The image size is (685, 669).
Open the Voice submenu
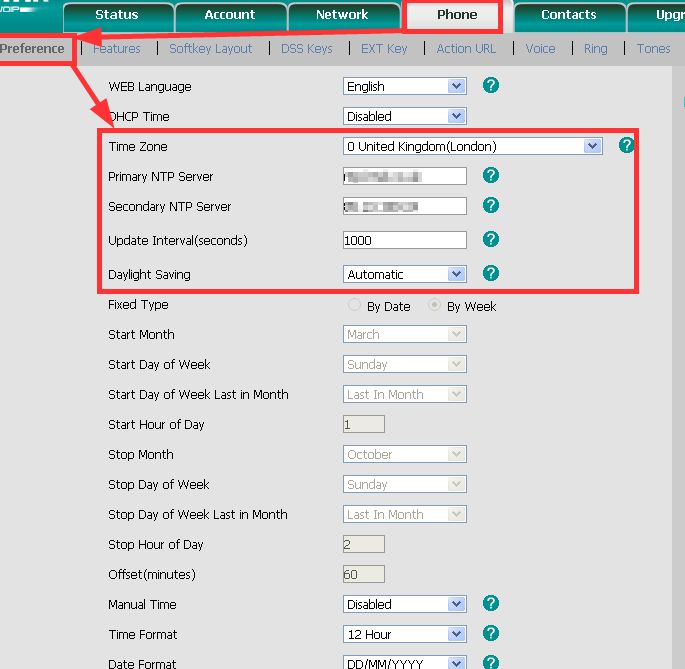coord(540,49)
